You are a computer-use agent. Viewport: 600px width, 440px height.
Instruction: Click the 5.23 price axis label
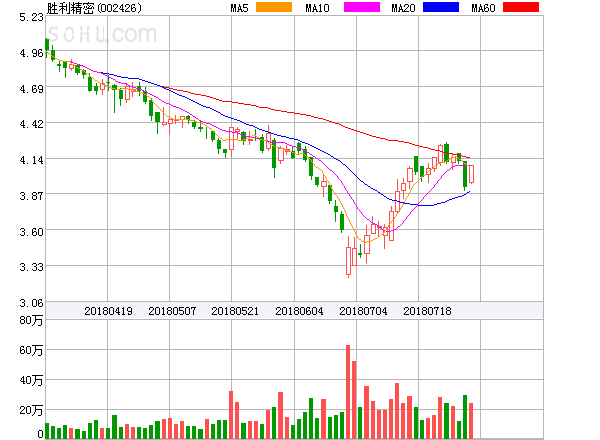[x=31, y=17]
